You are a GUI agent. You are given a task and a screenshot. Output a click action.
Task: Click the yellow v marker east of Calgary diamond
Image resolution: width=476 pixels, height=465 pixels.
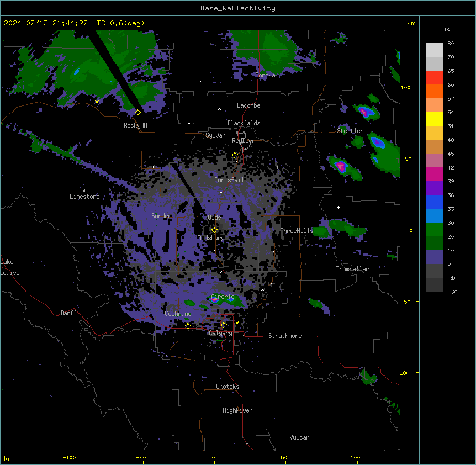point(237,323)
